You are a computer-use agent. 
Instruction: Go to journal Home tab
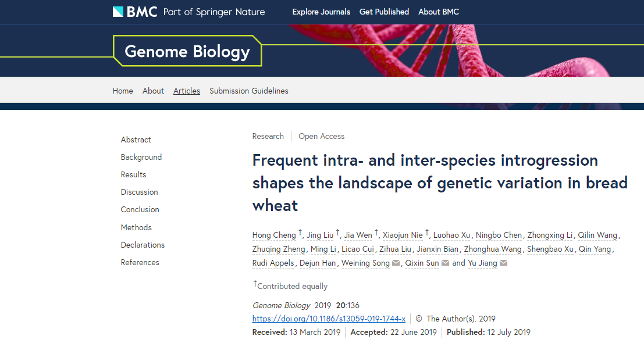click(x=123, y=91)
